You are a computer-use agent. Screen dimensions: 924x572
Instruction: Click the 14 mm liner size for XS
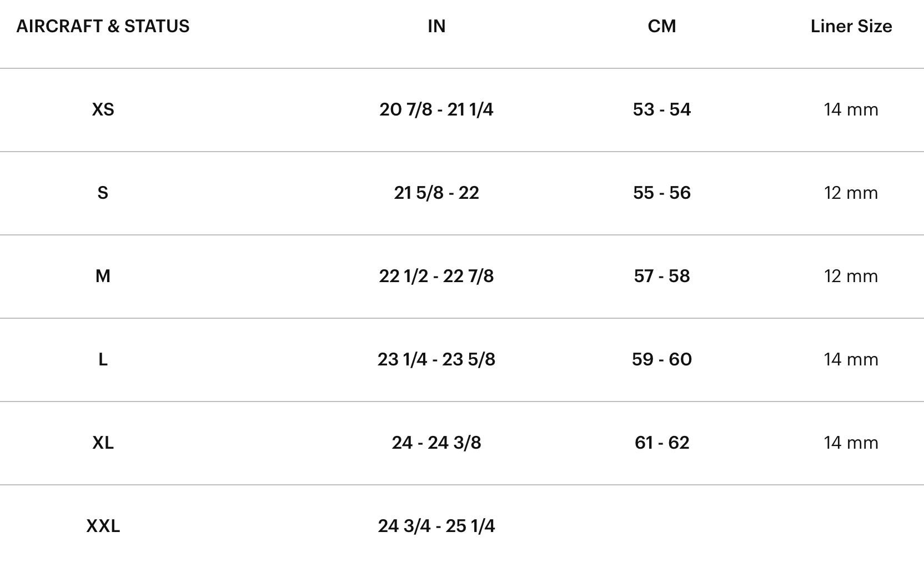(851, 109)
